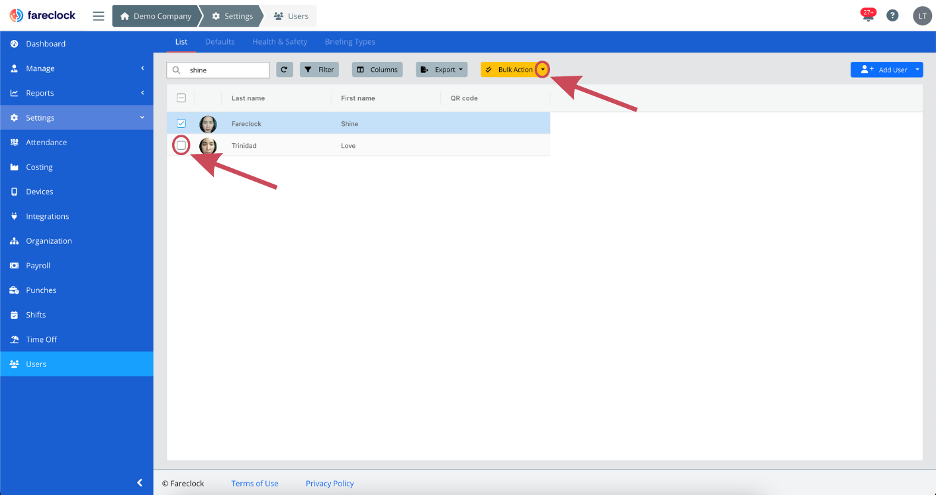Open the notifications bell icon
The image size is (936, 496).
point(868,15)
